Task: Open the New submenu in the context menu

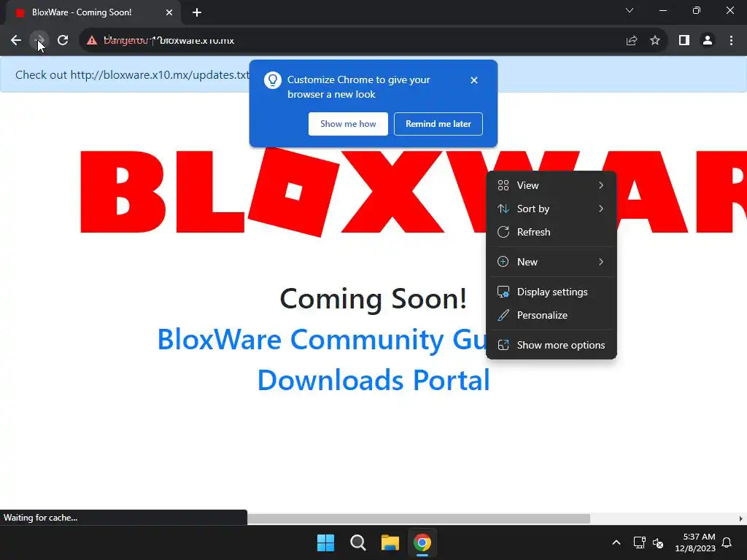Action: pos(551,262)
